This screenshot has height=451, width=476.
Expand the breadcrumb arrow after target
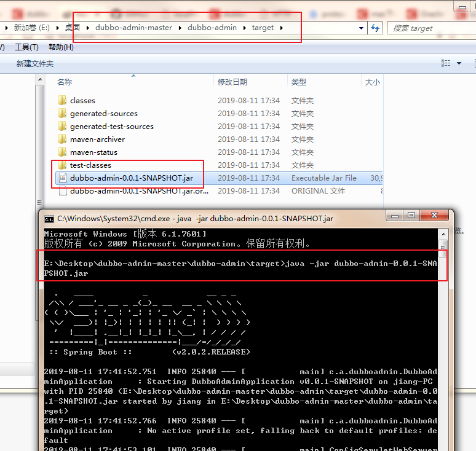point(282,28)
